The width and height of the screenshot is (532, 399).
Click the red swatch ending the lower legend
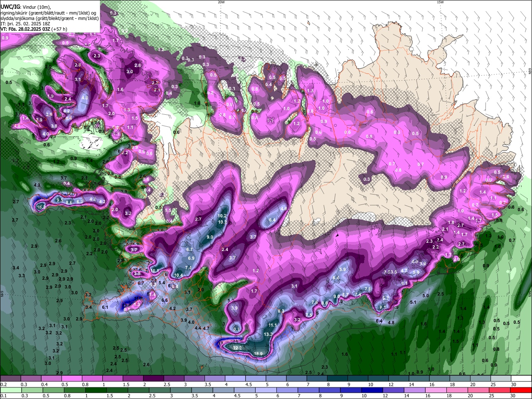point(521,390)
